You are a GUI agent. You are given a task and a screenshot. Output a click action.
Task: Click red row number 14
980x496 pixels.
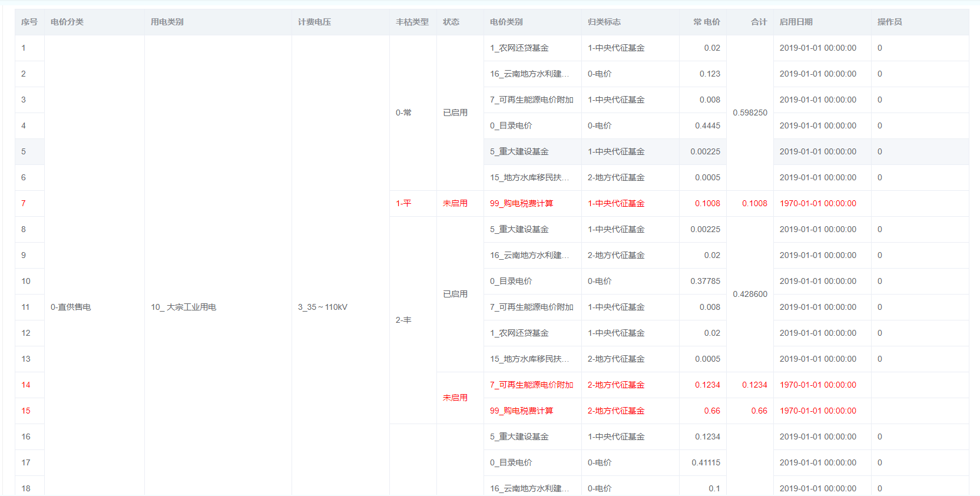[26, 385]
